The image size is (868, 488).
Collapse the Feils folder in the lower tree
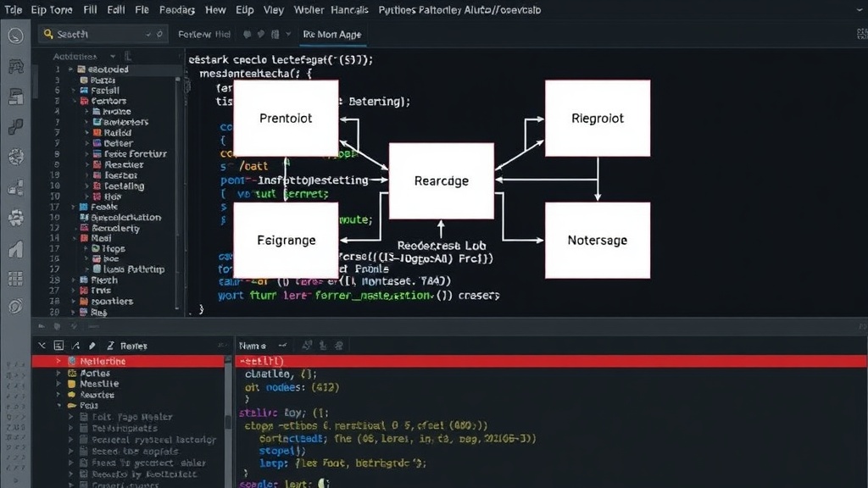[x=58, y=406]
